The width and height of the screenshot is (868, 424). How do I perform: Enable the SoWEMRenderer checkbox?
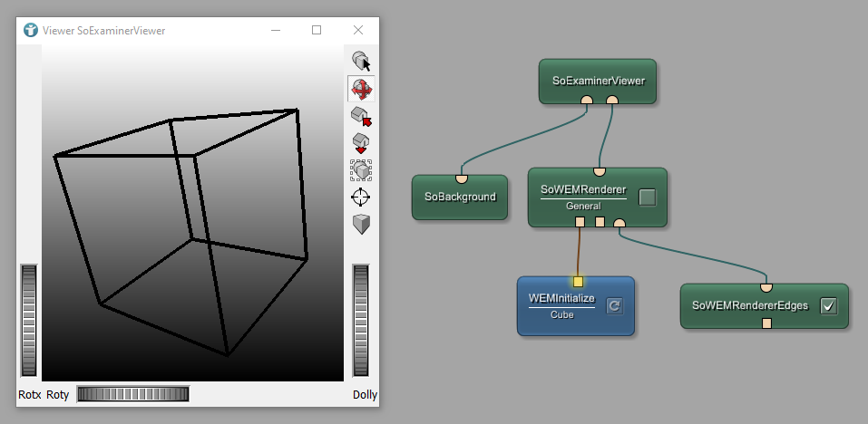pyautogui.click(x=647, y=198)
